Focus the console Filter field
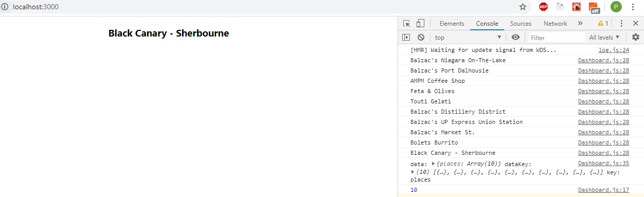 click(557, 38)
